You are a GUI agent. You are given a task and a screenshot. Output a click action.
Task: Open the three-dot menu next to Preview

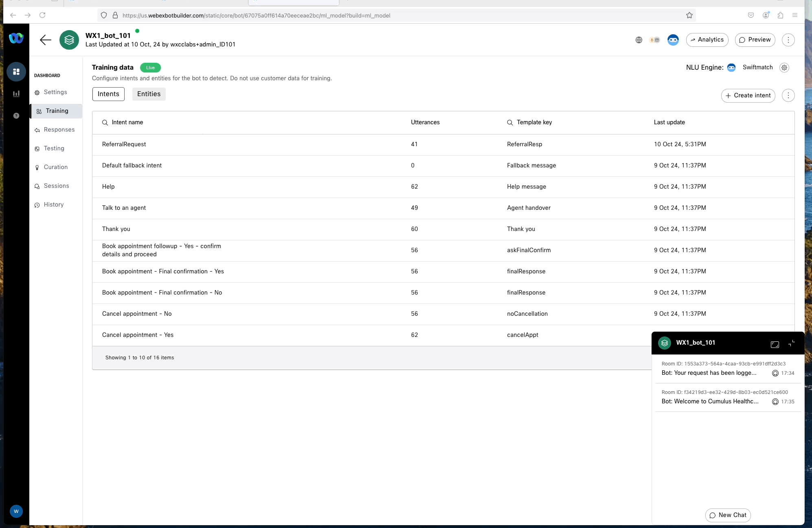pos(788,40)
